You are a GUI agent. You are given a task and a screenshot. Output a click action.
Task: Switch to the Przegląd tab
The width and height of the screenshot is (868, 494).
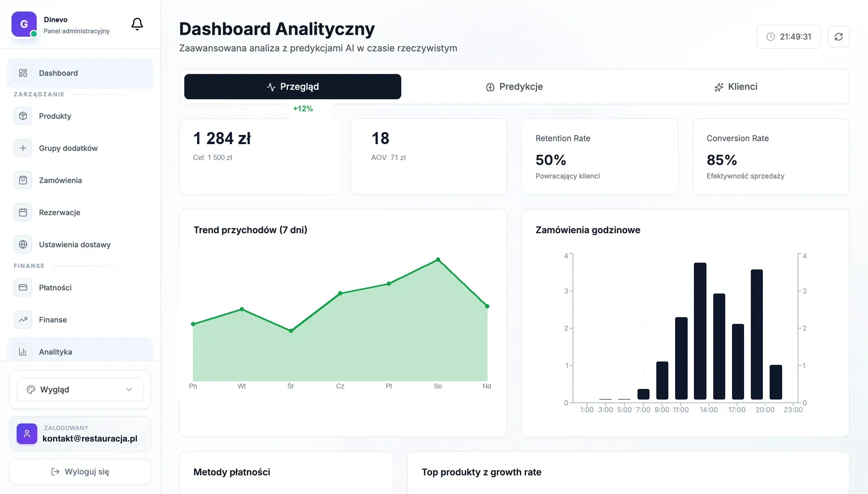pos(293,87)
